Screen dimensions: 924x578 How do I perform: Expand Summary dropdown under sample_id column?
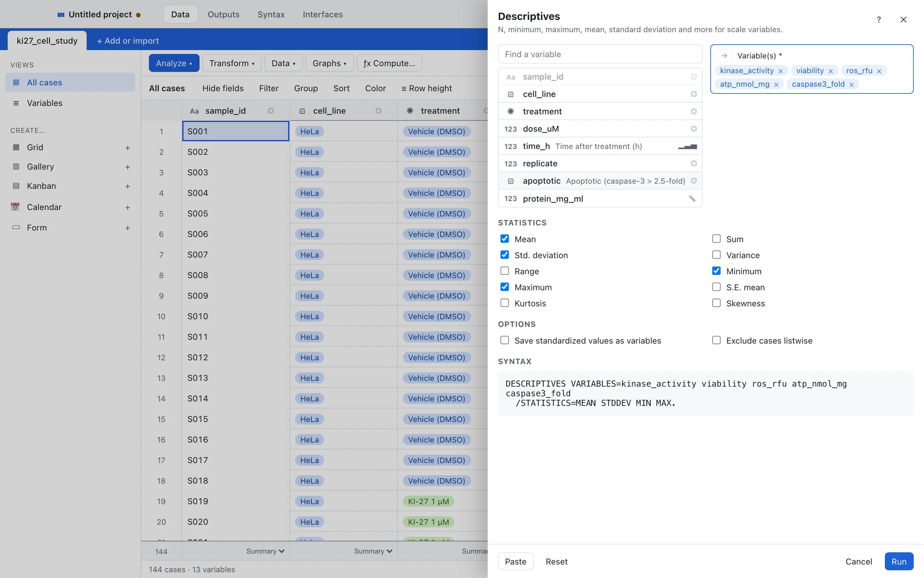(265, 551)
